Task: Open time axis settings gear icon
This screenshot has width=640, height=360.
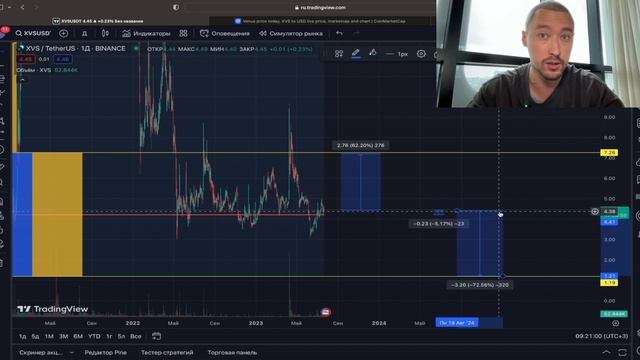Action: point(616,323)
